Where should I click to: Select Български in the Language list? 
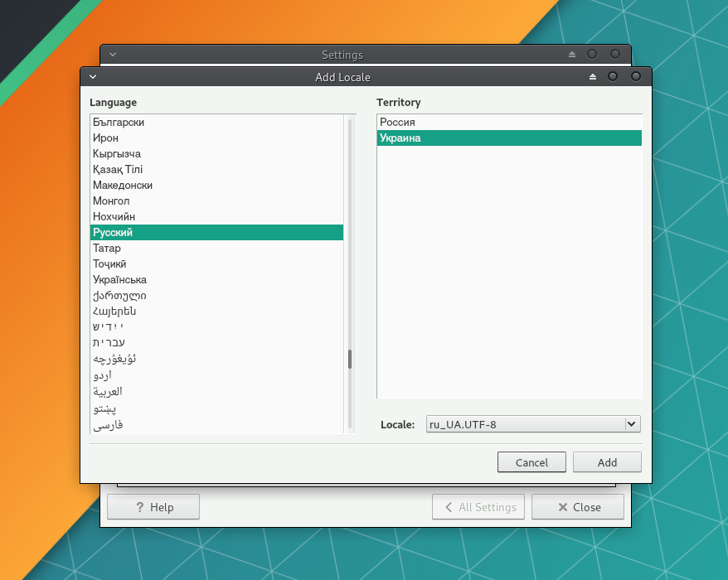click(119, 123)
